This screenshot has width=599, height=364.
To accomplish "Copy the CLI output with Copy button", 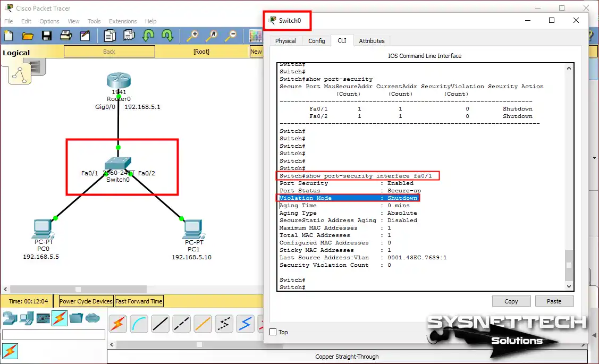I will [x=511, y=301].
